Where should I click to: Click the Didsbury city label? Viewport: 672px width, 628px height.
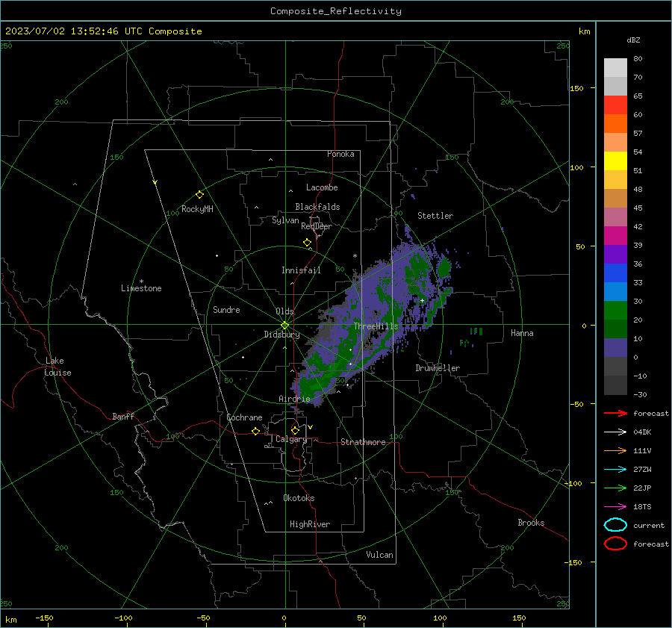pos(281,335)
